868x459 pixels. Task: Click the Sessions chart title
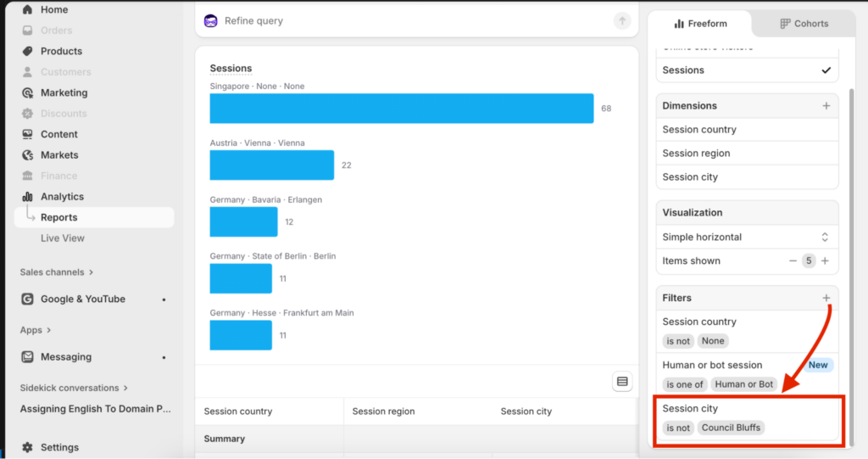[231, 68]
